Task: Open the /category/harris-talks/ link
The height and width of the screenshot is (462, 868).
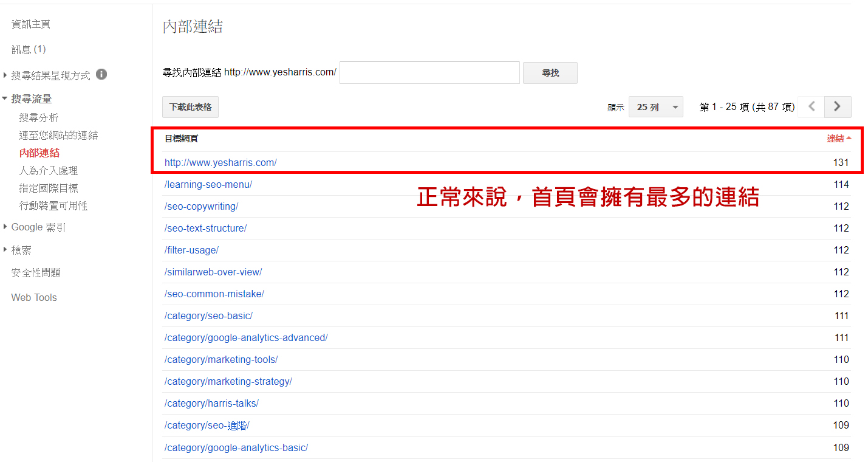Action: pos(211,404)
